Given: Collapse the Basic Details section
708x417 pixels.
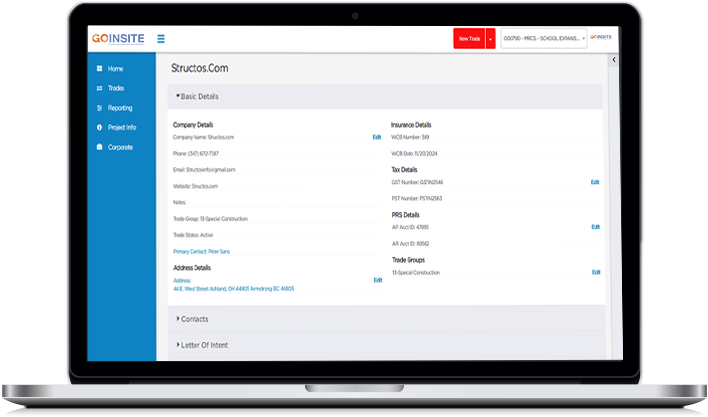Looking at the screenshot, I should point(197,97).
